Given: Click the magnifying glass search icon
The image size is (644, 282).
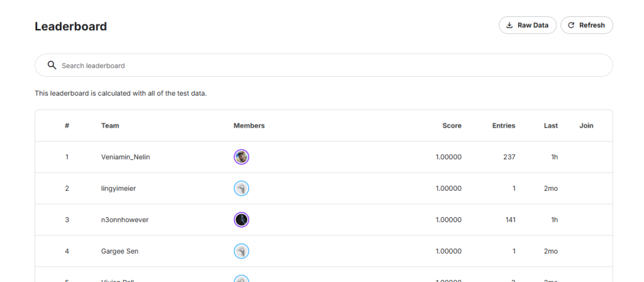Looking at the screenshot, I should tap(52, 65).
